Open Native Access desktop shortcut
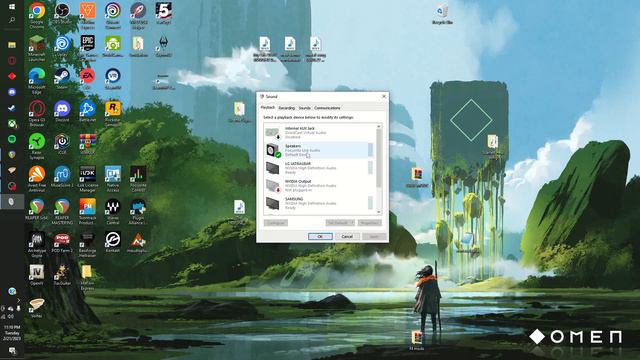The width and height of the screenshot is (640, 360). (113, 179)
